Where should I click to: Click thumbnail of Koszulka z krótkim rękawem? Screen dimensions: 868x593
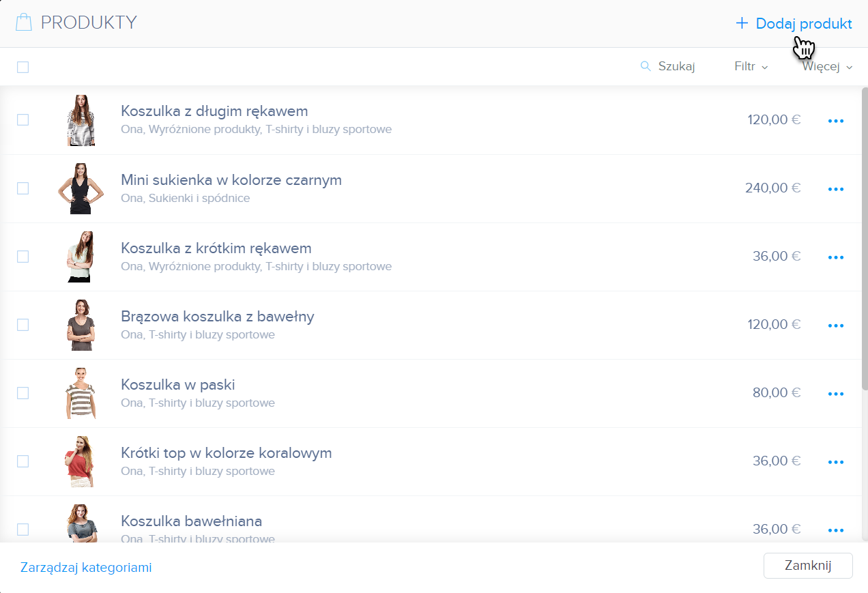point(81,257)
